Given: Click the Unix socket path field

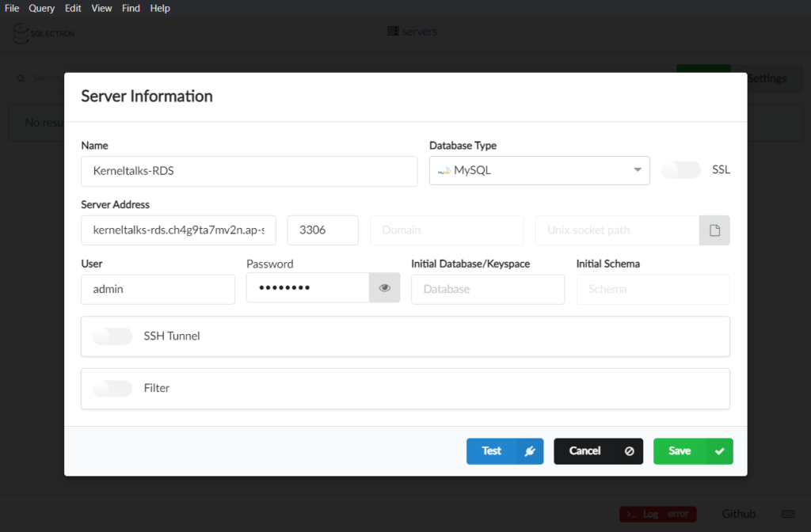Looking at the screenshot, I should [x=617, y=230].
